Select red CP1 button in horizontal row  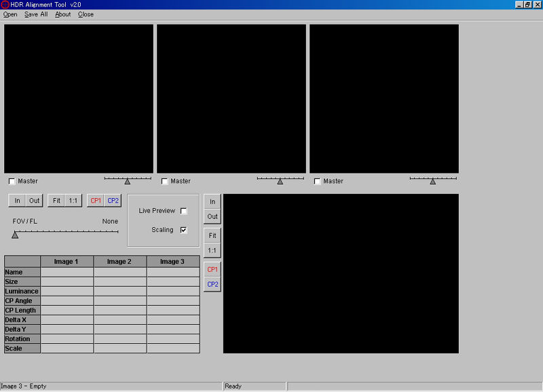(x=96, y=201)
